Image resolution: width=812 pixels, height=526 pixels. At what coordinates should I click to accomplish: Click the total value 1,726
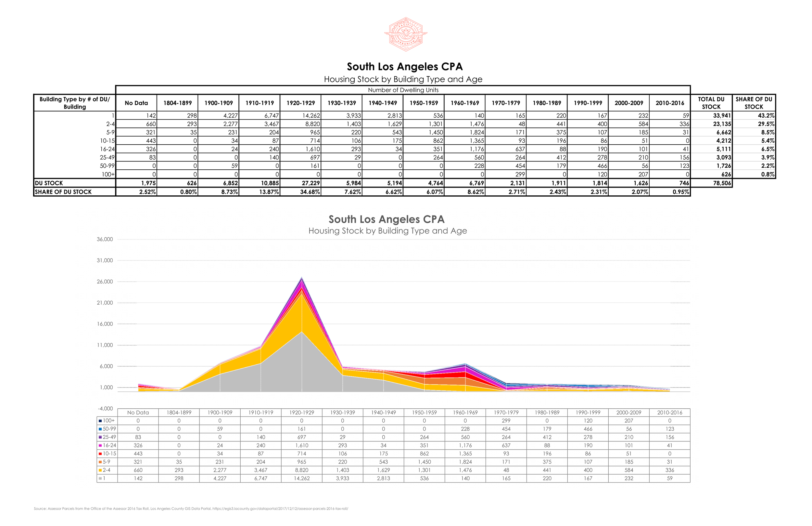tap(723, 166)
